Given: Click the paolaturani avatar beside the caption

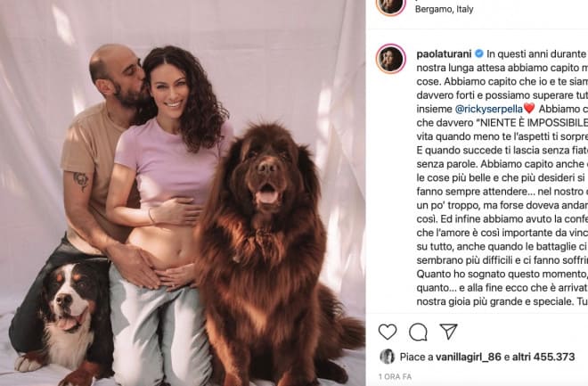Looking at the screenshot, I should click(391, 59).
